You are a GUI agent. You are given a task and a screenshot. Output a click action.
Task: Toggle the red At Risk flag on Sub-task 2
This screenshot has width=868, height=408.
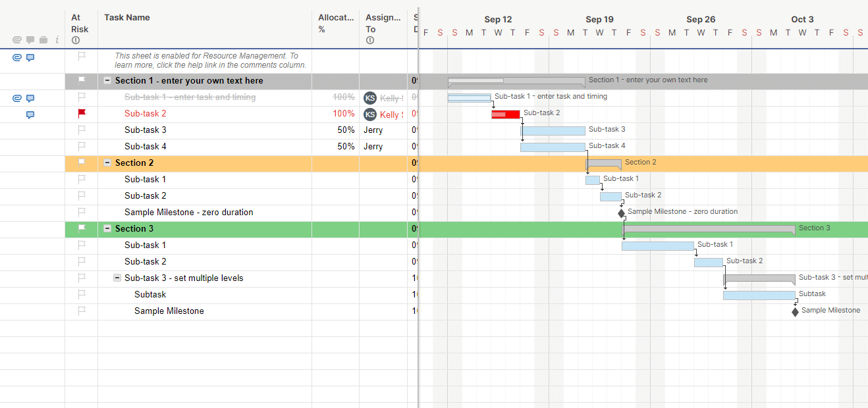point(82,113)
